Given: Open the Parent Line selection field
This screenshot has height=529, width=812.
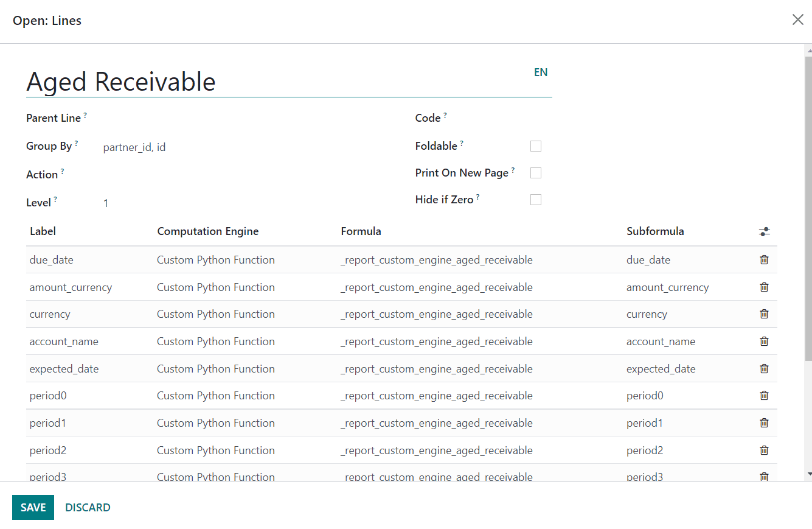Looking at the screenshot, I should click(x=243, y=118).
